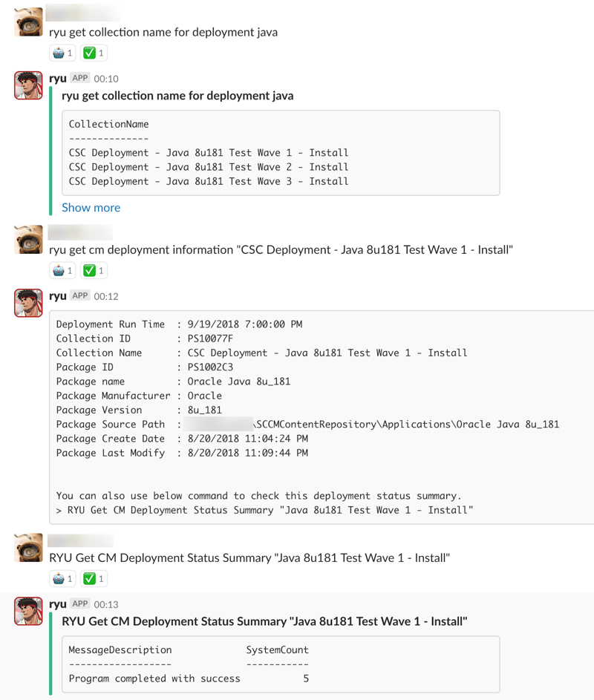This screenshot has height=700, width=594.
Task: Toggle robot reaction under Status Summary request
Action: [62, 578]
